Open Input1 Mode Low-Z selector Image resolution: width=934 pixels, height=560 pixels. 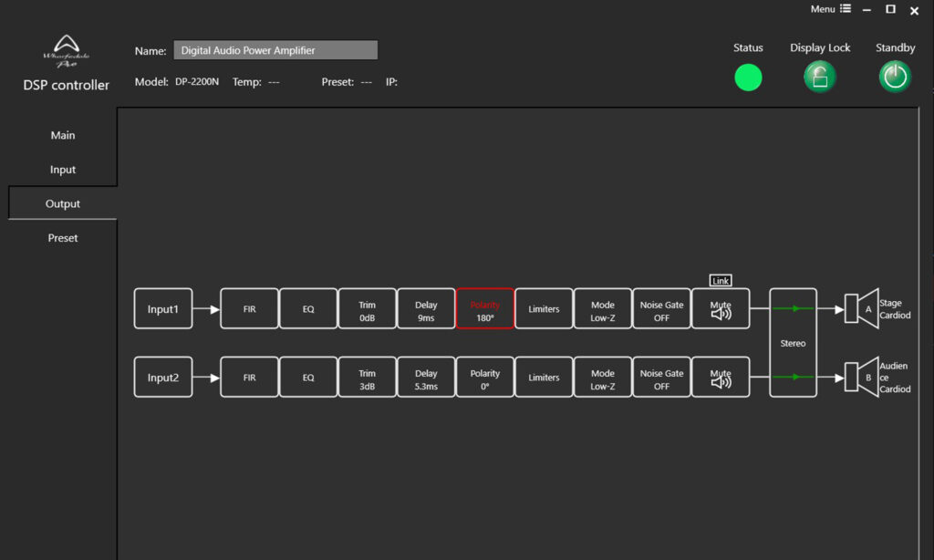pyautogui.click(x=602, y=309)
